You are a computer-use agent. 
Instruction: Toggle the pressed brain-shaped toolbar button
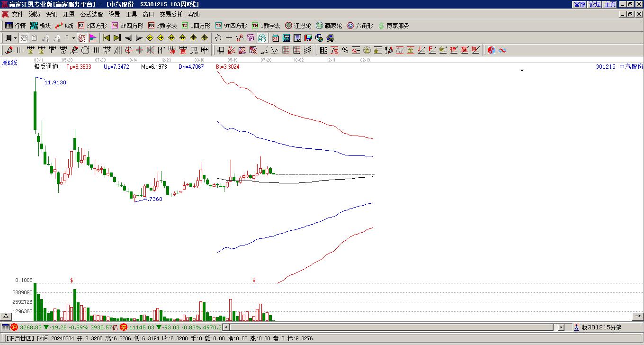tap(262, 38)
